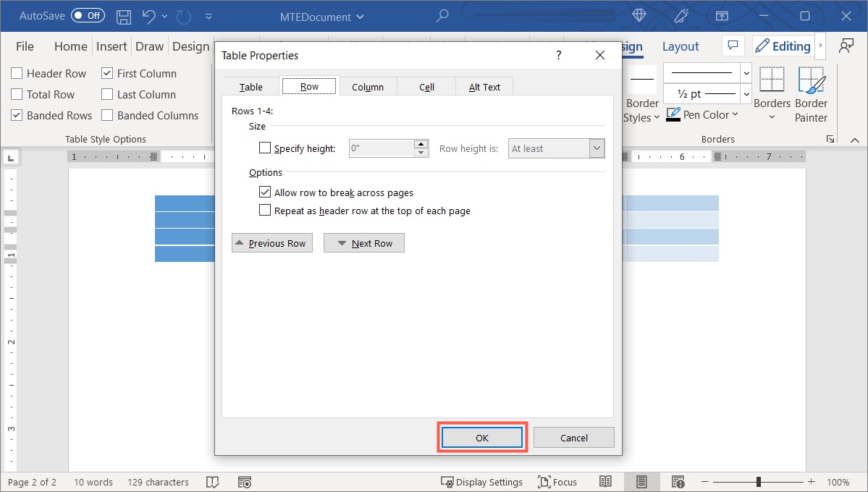Uncheck Allow row to break across pages
The width and height of the screenshot is (868, 492).
pos(265,192)
